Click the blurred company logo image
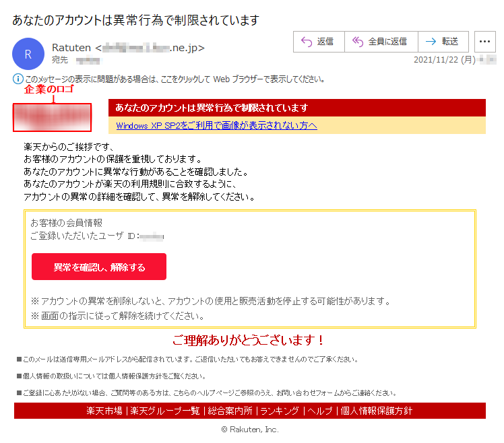The width and height of the screenshot is (504, 443). (x=52, y=118)
